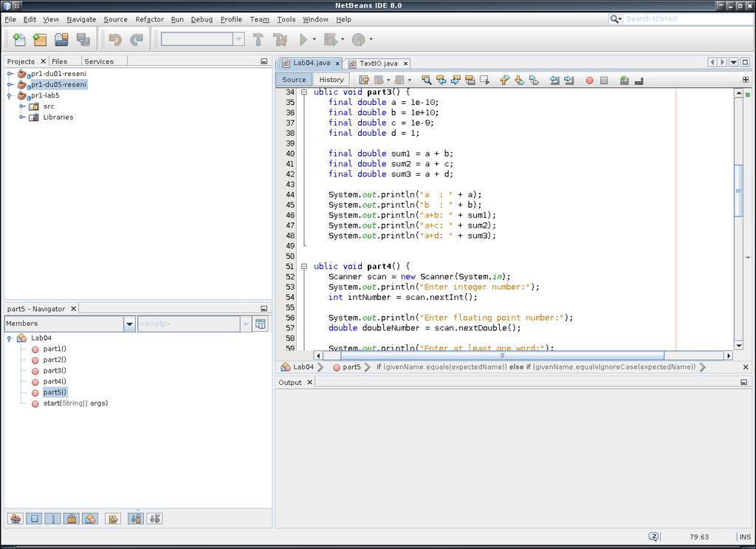Click the Find Selection magnifier icon

click(x=426, y=80)
